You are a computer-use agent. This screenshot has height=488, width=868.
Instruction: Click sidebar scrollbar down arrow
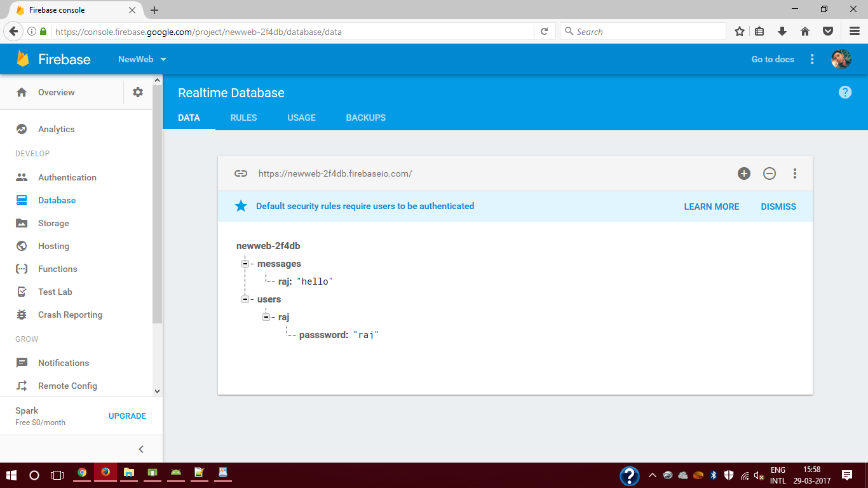158,391
